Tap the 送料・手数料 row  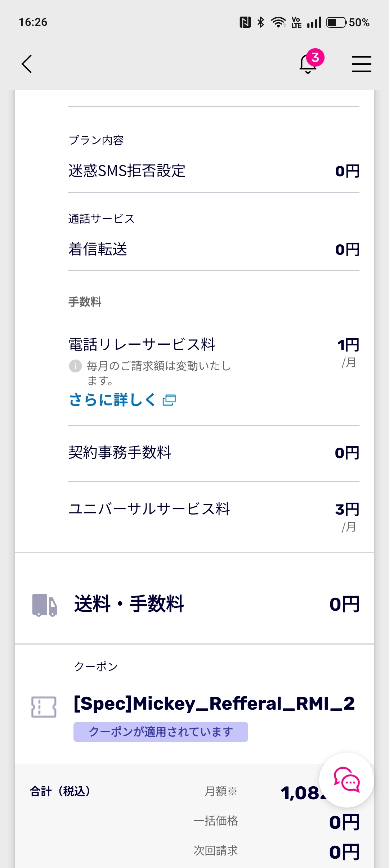(194, 604)
